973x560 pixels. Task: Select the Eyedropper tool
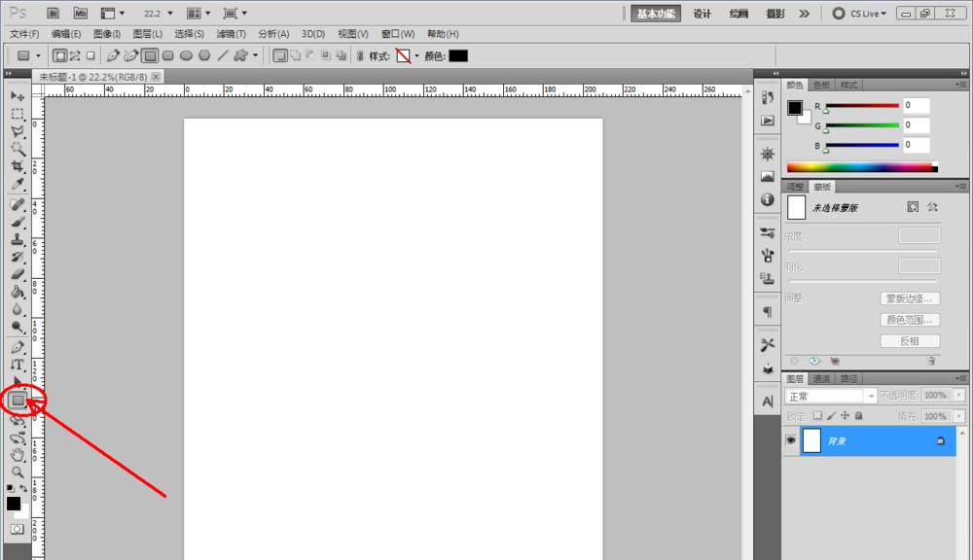pyautogui.click(x=18, y=184)
